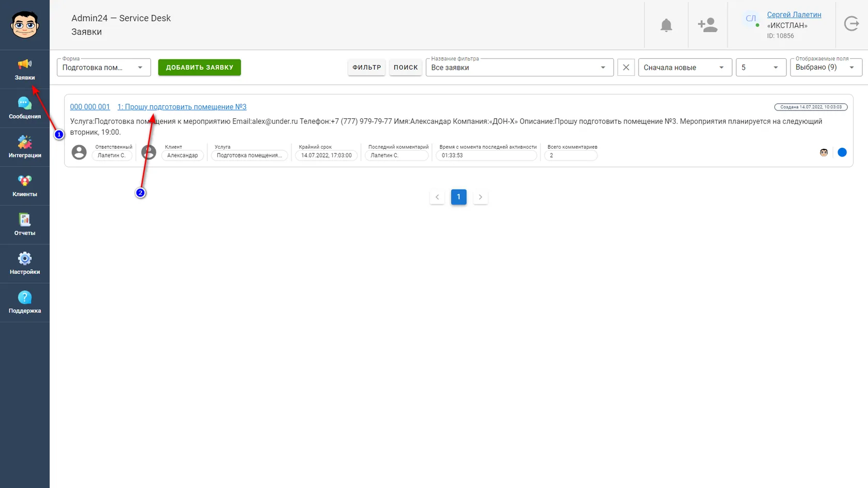Open the notifications bell icon
868x488 pixels.
[667, 25]
